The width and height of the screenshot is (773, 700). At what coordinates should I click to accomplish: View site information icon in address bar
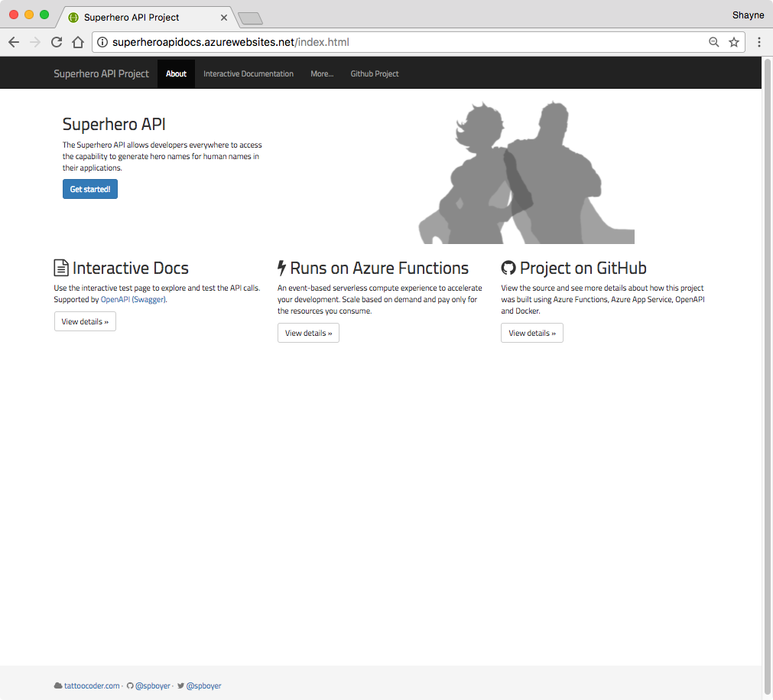[x=102, y=42]
